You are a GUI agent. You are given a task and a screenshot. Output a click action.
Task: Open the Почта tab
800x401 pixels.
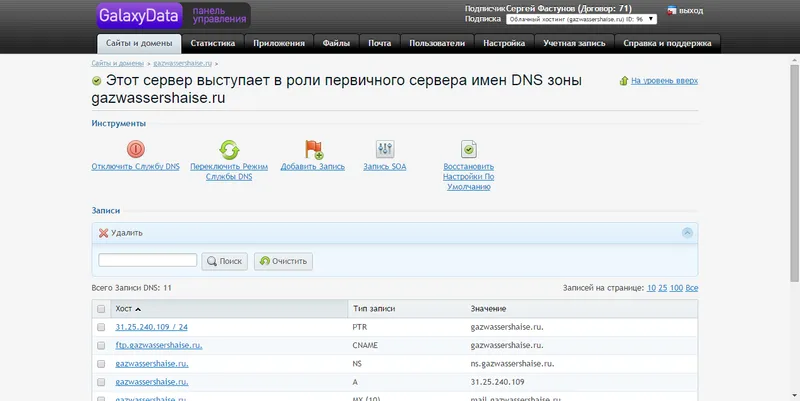click(x=380, y=43)
